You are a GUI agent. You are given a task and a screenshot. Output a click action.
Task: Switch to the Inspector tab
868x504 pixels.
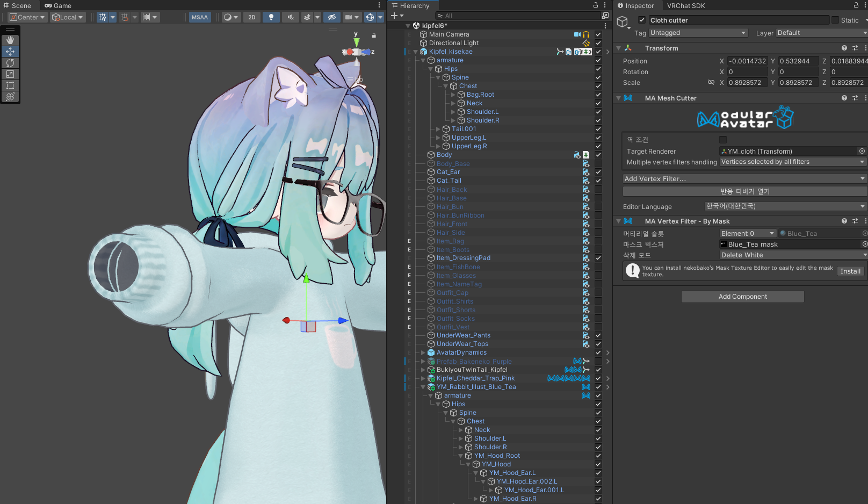tap(635, 5)
